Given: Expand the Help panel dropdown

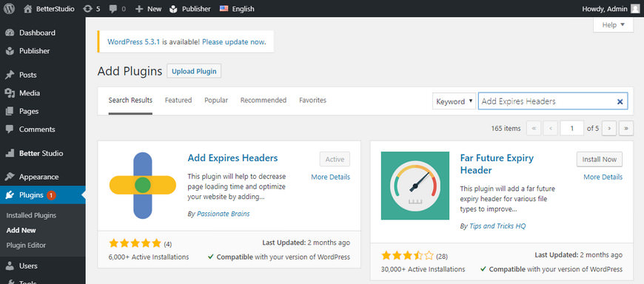Looking at the screenshot, I should pyautogui.click(x=613, y=25).
